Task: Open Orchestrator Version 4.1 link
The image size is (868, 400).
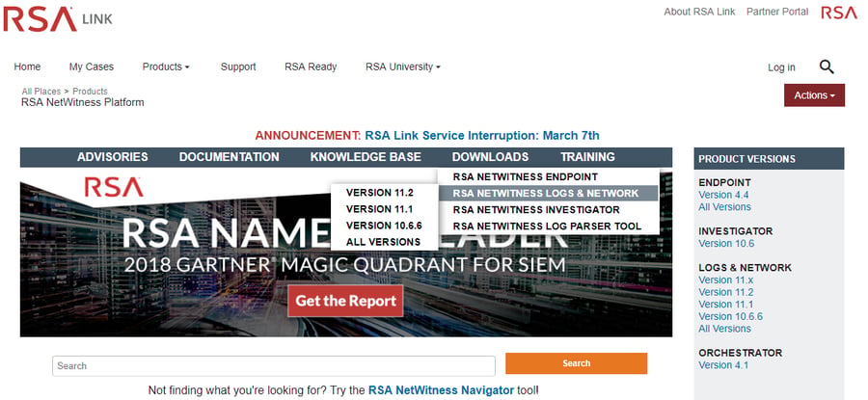Action: (x=723, y=365)
